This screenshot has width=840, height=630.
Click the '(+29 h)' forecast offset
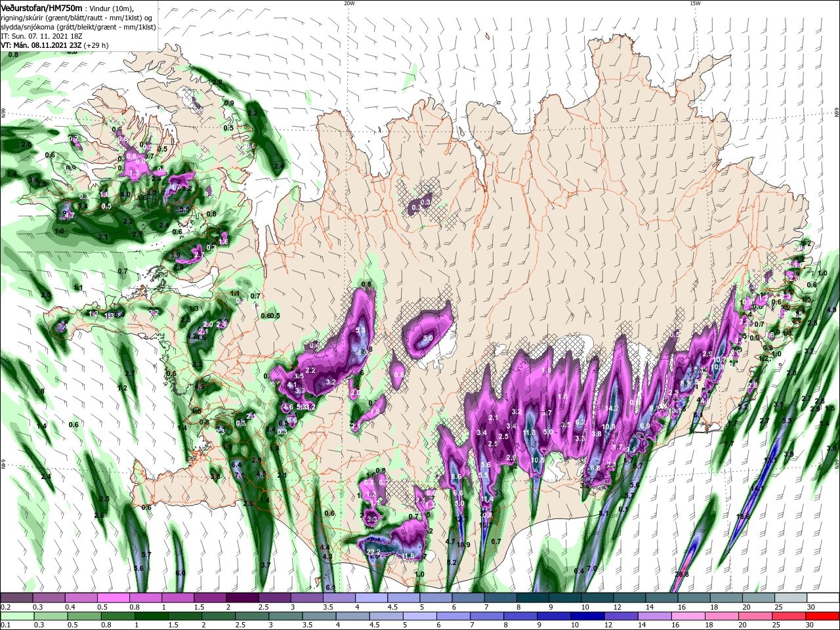[96, 45]
